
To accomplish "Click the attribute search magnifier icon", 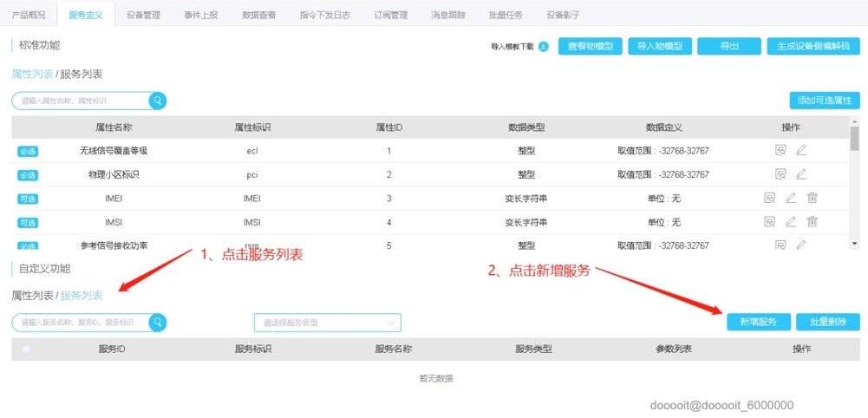I will [158, 101].
